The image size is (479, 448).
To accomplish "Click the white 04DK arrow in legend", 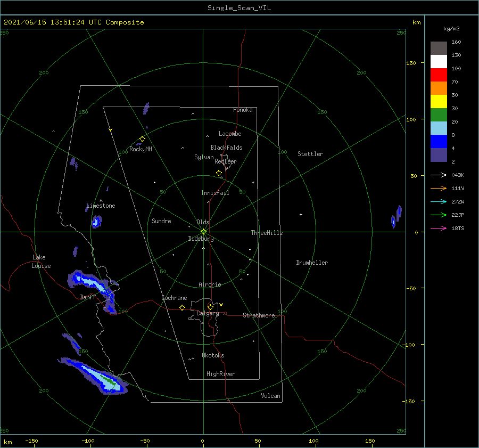I will pos(439,175).
